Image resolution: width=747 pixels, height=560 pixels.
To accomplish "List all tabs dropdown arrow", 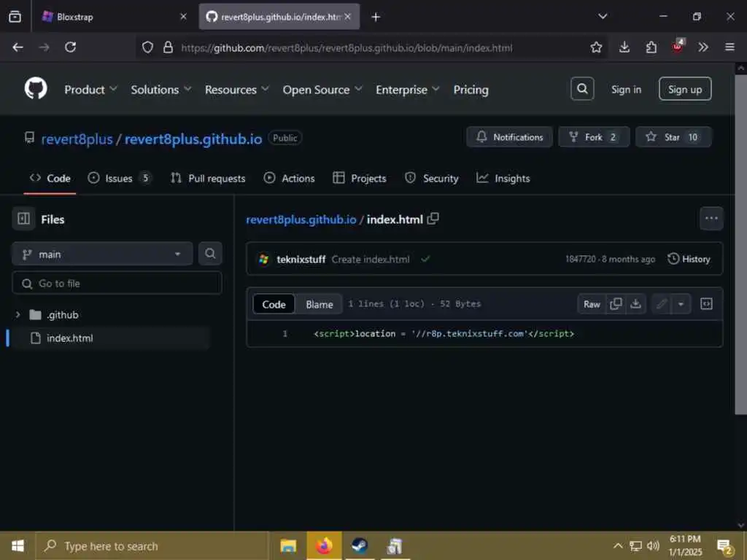I will click(x=603, y=17).
